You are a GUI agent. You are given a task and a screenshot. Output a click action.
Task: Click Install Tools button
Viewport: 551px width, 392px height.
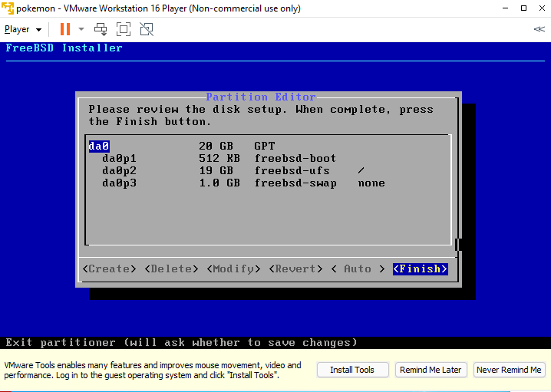(x=352, y=370)
